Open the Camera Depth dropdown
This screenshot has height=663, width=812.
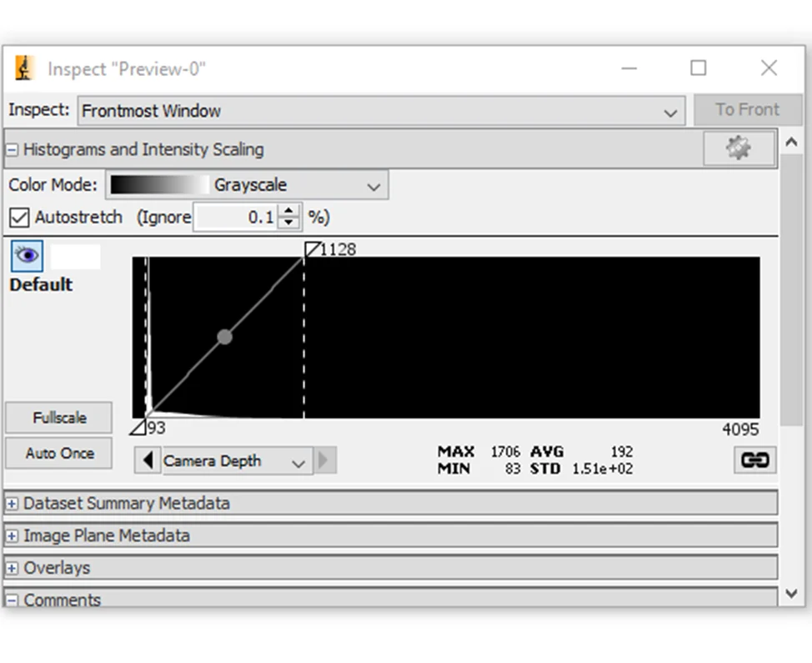click(237, 460)
